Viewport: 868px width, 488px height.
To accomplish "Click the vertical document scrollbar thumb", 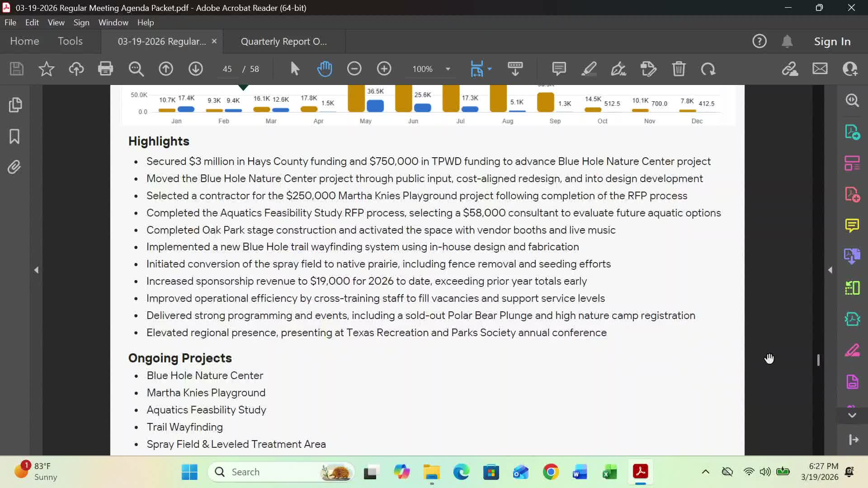I will tap(818, 360).
